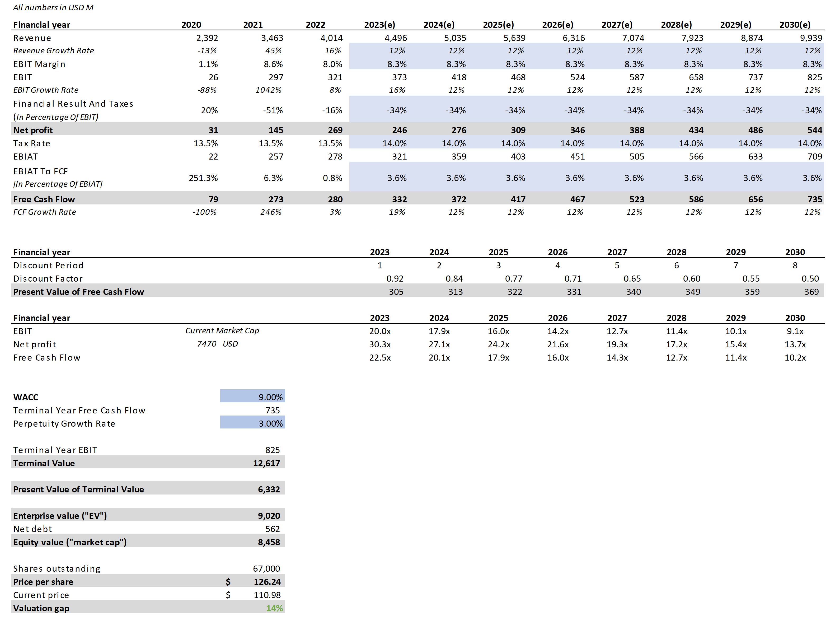Select the 2030 Free Cash Flow multiple 10.2x

[x=795, y=357]
